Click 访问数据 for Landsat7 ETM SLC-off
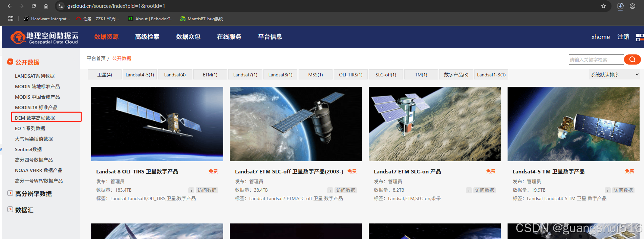Screen dimensions: 644x239 pos(346,190)
